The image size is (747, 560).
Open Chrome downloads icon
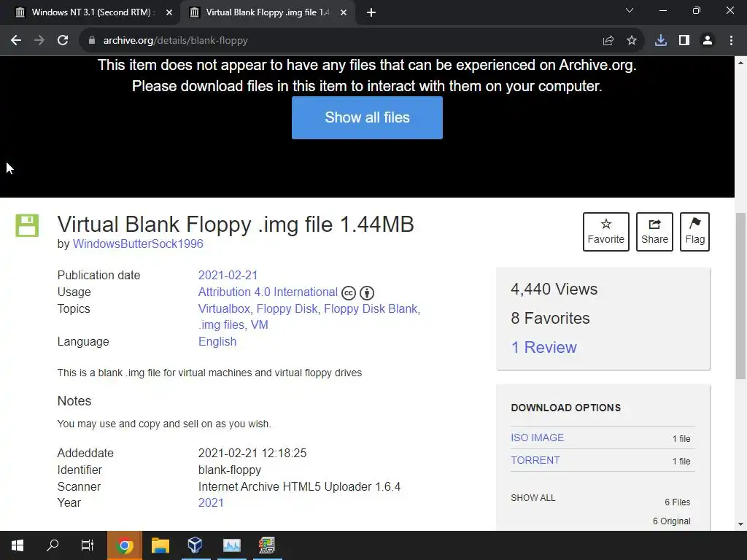point(661,41)
